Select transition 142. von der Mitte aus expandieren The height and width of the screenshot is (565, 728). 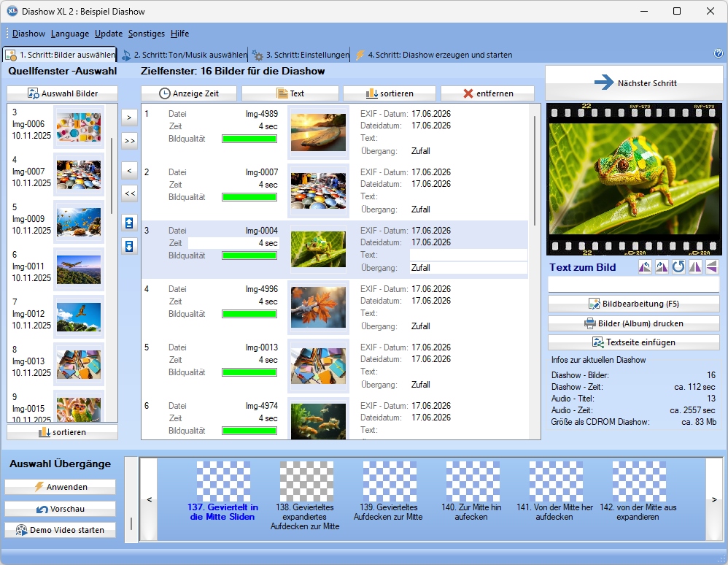click(x=638, y=491)
